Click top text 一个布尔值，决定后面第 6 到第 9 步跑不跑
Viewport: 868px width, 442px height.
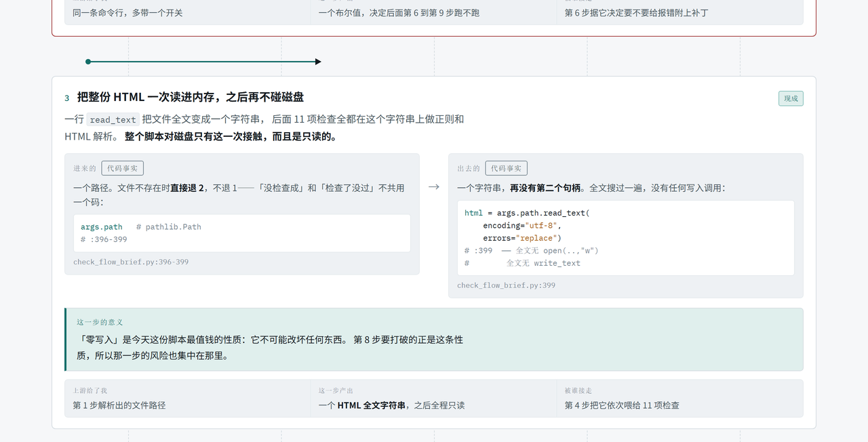tap(399, 12)
